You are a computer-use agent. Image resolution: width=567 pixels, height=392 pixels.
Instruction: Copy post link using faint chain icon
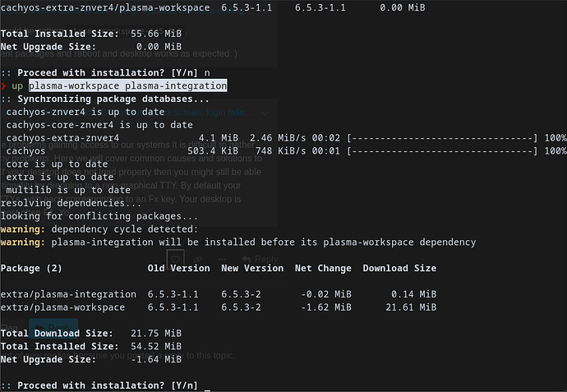pyautogui.click(x=198, y=260)
